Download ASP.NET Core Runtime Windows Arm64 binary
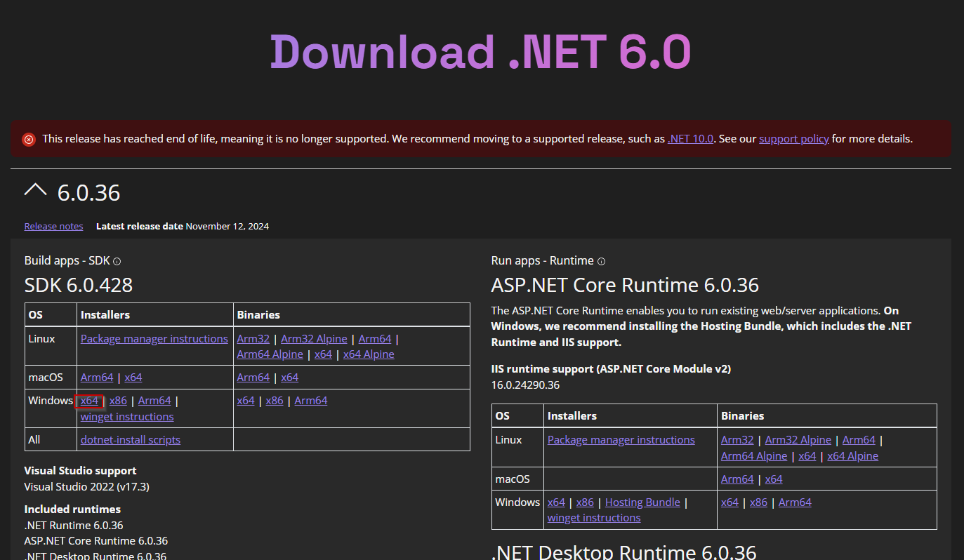The image size is (964, 560). point(795,502)
